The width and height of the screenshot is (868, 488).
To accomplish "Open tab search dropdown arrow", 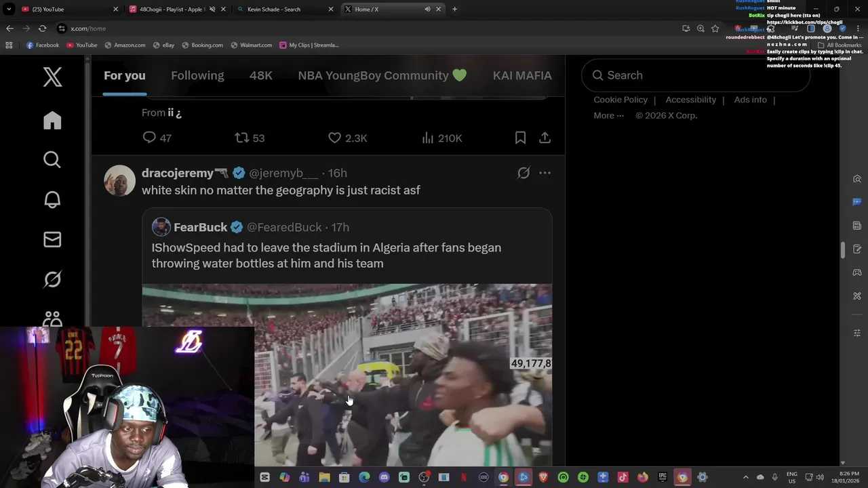I will tap(9, 9).
